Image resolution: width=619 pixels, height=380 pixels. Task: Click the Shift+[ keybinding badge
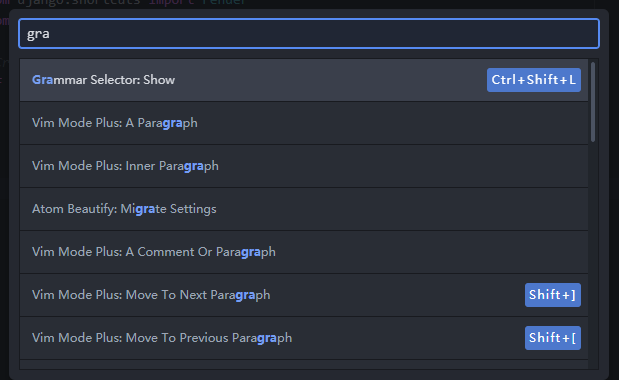click(x=553, y=338)
